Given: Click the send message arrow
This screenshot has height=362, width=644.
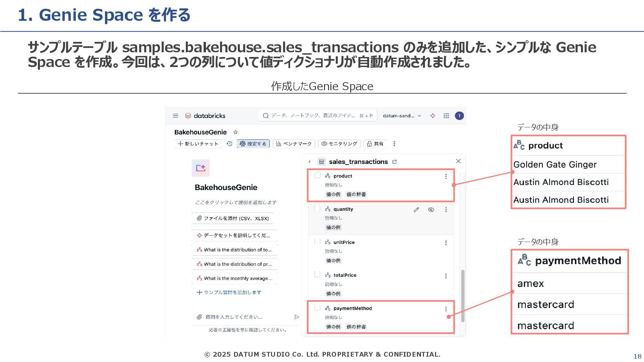Looking at the screenshot, I should (x=297, y=317).
